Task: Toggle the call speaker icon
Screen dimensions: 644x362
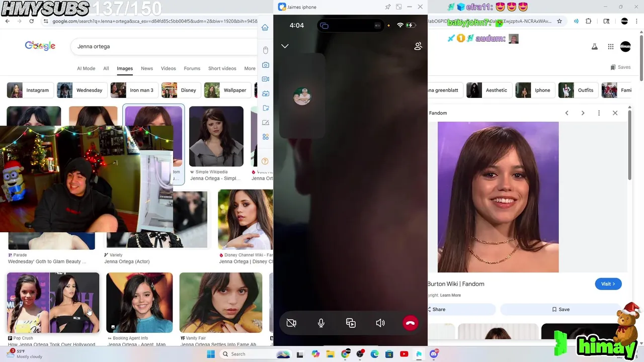Action: pos(380,323)
